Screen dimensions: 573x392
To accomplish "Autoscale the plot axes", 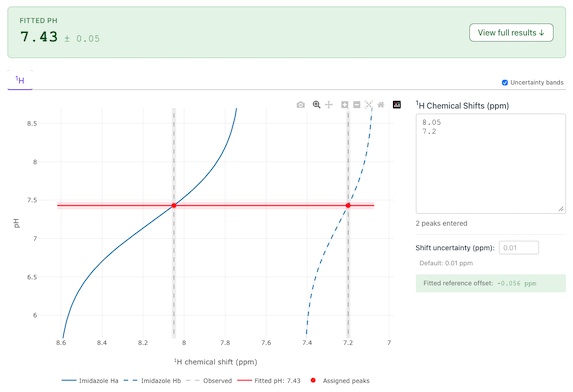I will click(x=369, y=105).
